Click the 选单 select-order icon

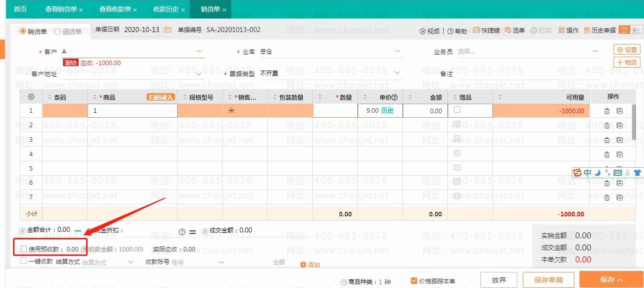tap(507, 31)
